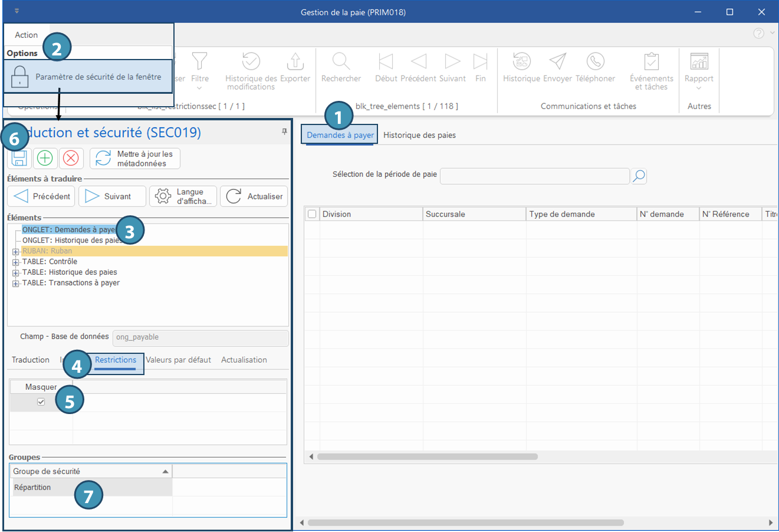Click the Rechercher search icon in ribbon
The height and width of the screenshot is (532, 779).
(341, 62)
